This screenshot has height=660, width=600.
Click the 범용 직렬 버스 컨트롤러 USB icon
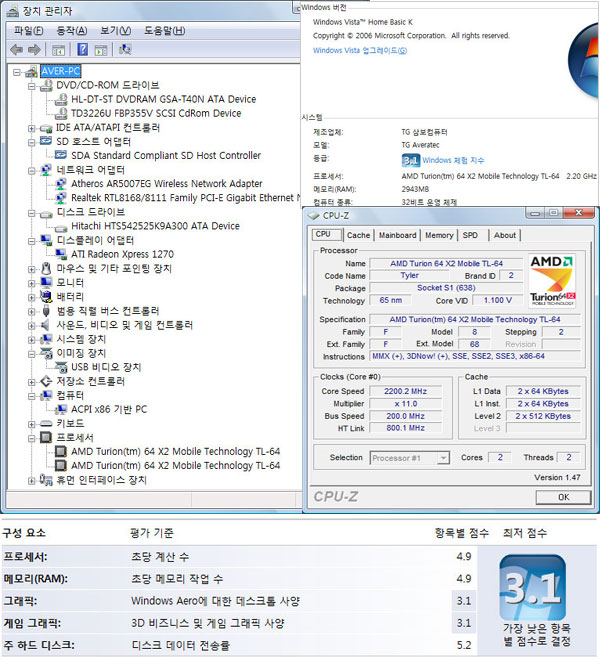pyautogui.click(x=46, y=311)
